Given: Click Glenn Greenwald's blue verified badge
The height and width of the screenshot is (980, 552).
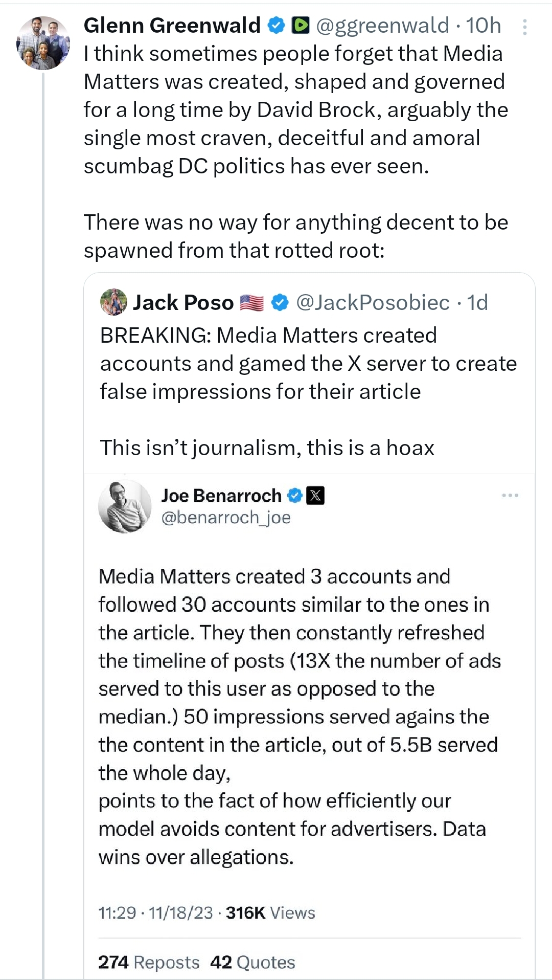Looking at the screenshot, I should [277, 25].
